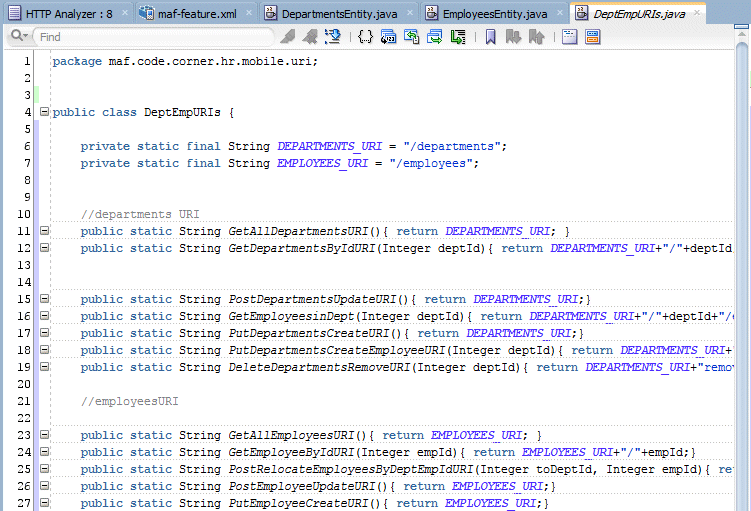Image resolution: width=751 pixels, height=511 pixels.
Task: Collapse the DeptEmpURIs class fold on line 4
Action: point(44,112)
